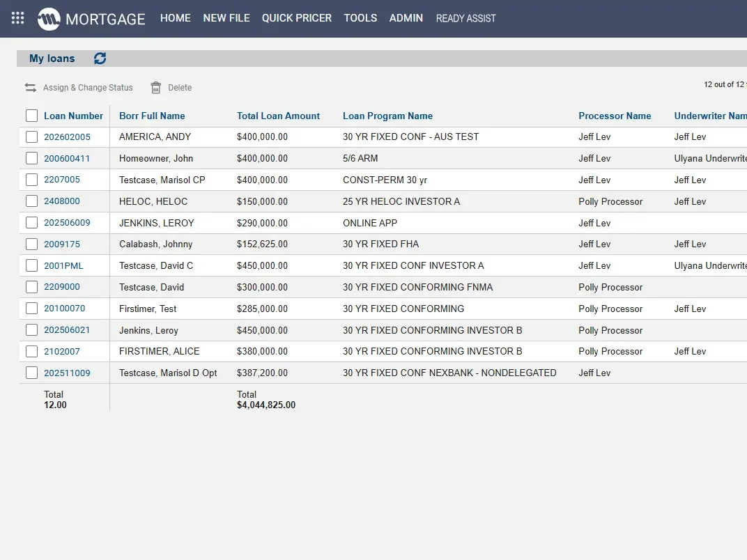Screen dimensions: 747x560
Task: Click the Delete text button
Action: pyautogui.click(x=180, y=88)
